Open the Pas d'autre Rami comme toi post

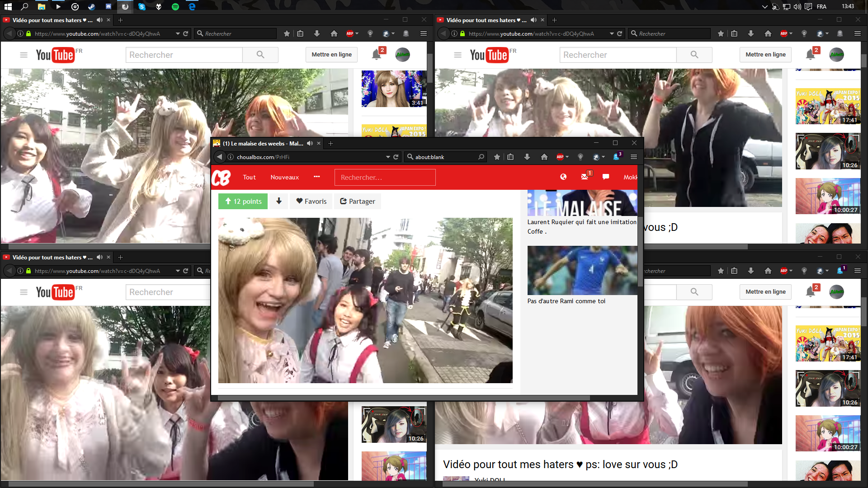pos(566,301)
